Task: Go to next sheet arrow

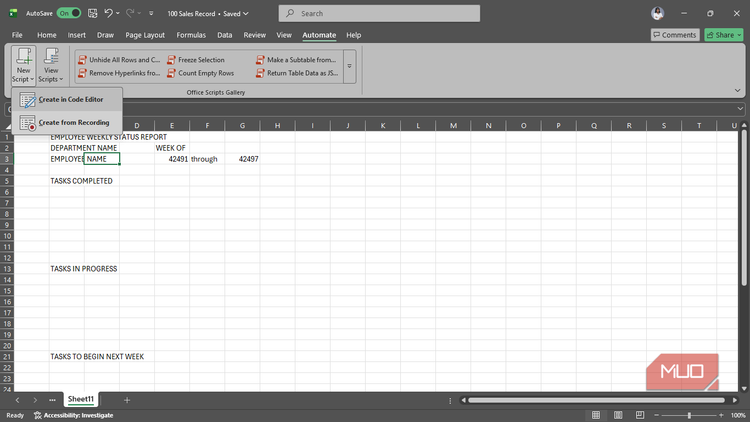Action: 35,400
